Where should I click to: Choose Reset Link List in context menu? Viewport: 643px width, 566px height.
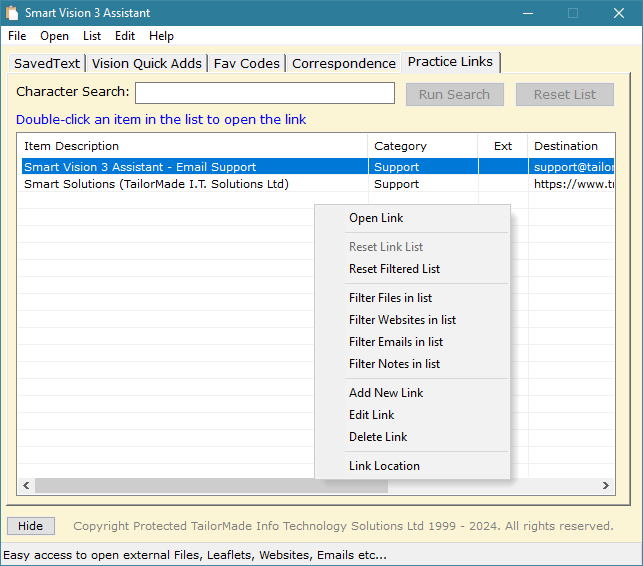412,247
